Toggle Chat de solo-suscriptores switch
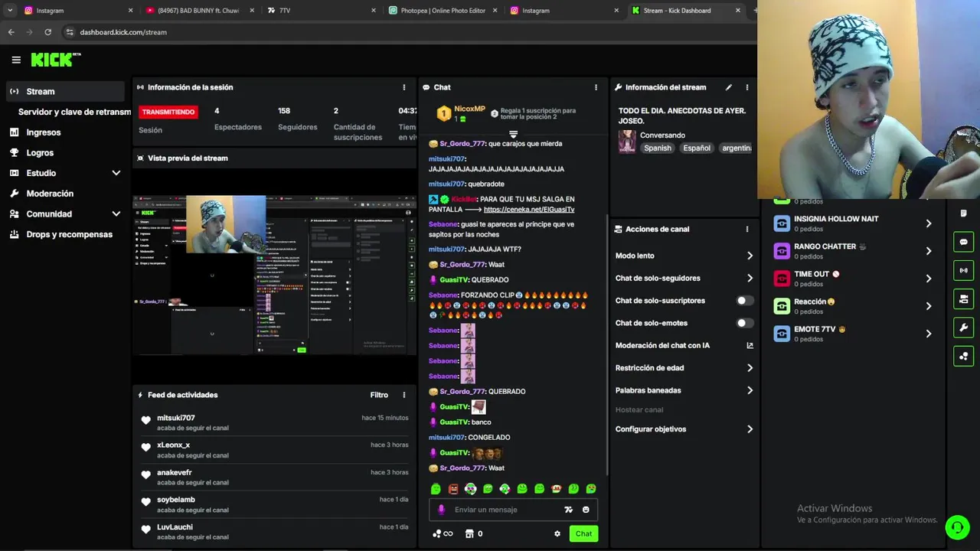 (x=745, y=301)
